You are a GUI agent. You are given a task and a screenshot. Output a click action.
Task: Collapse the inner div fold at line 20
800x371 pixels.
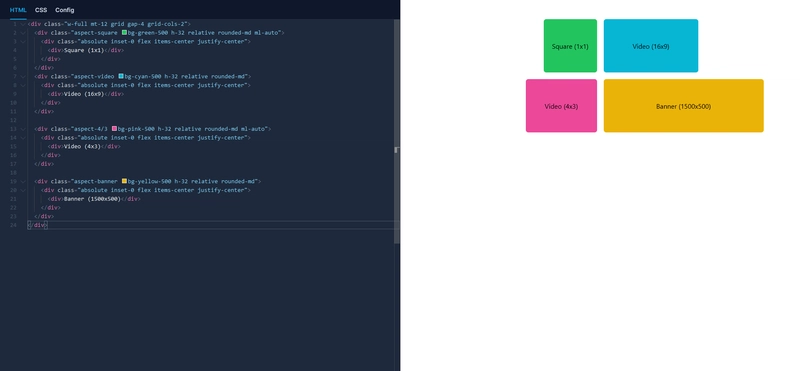[x=22, y=190]
